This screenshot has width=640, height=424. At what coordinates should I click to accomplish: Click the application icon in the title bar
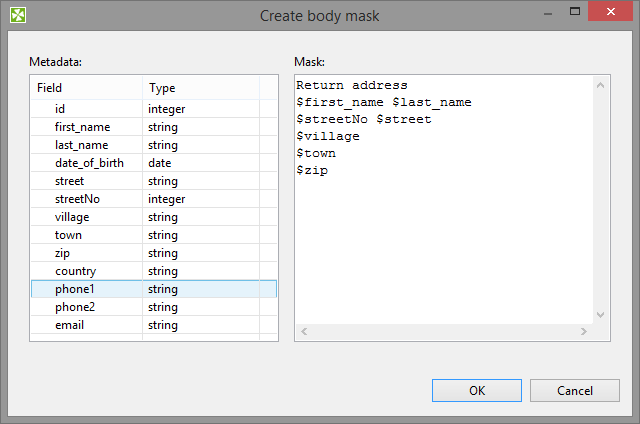coord(17,15)
